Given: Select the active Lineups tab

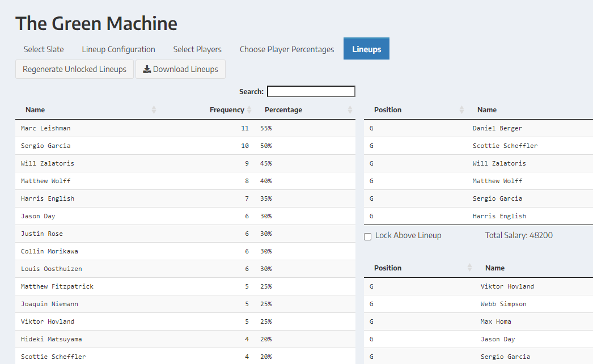Looking at the screenshot, I should tap(366, 49).
